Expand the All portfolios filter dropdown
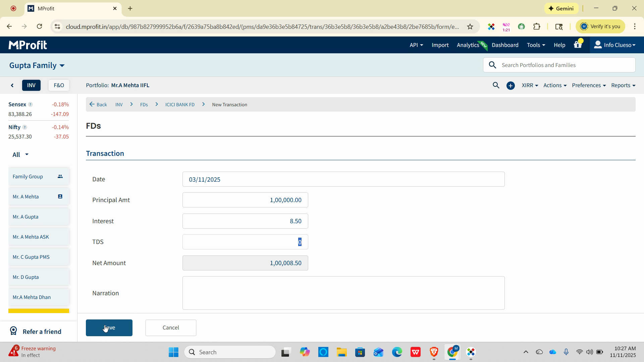Viewport: 644px width, 362px height. point(20,155)
